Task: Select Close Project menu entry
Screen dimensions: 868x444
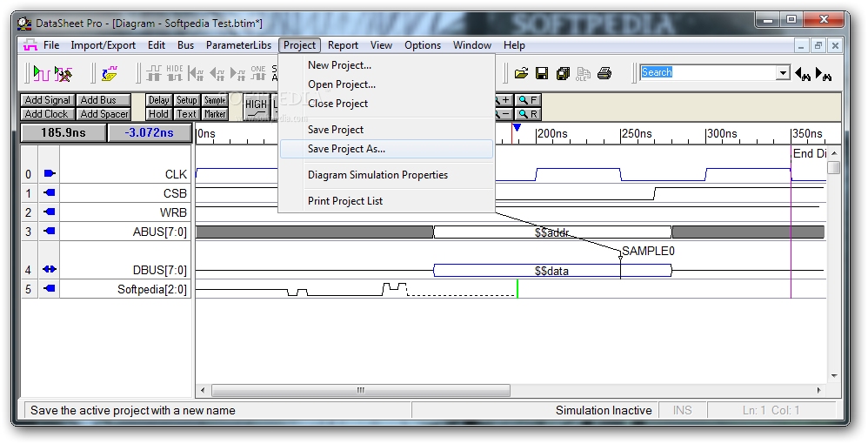Action: point(386,104)
